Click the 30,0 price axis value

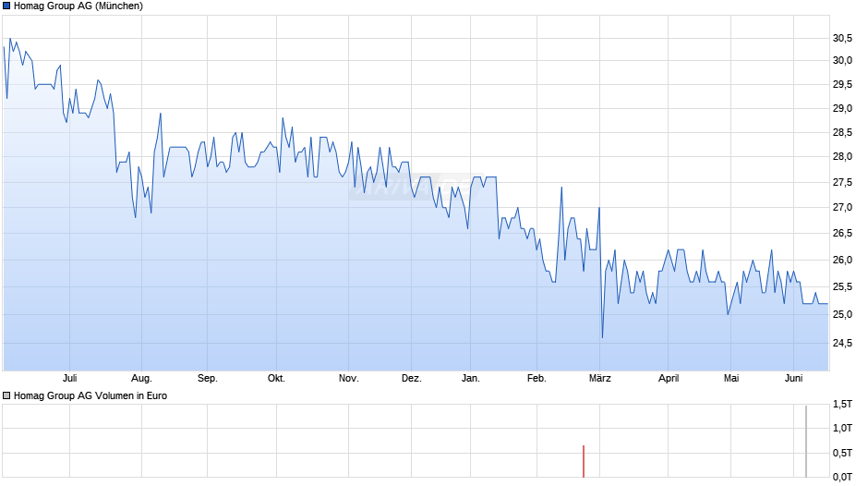pyautogui.click(x=842, y=60)
